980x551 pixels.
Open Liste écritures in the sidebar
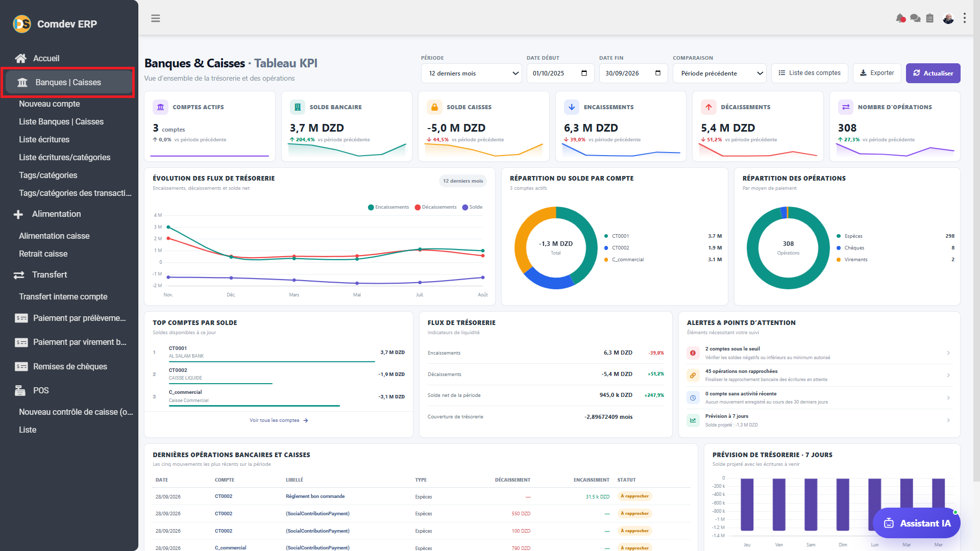[x=44, y=139]
